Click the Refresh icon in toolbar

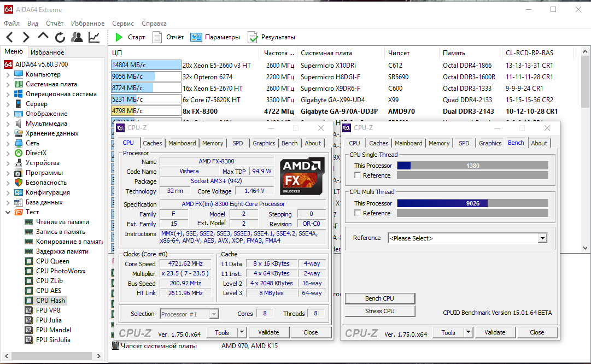coord(60,37)
